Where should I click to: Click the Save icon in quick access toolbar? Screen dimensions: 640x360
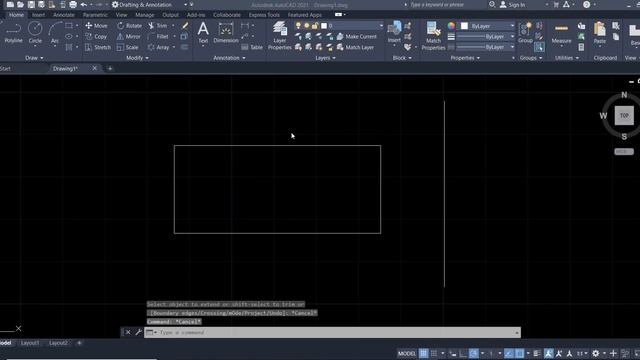pos(31,4)
